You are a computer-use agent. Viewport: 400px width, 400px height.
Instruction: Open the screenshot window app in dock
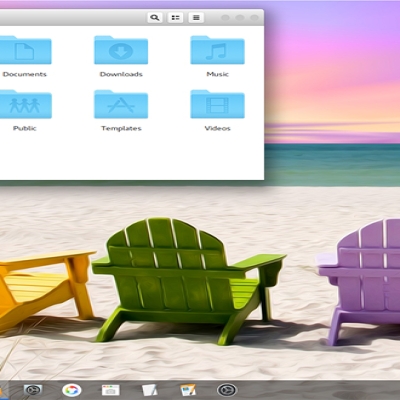pyautogui.click(x=111, y=390)
